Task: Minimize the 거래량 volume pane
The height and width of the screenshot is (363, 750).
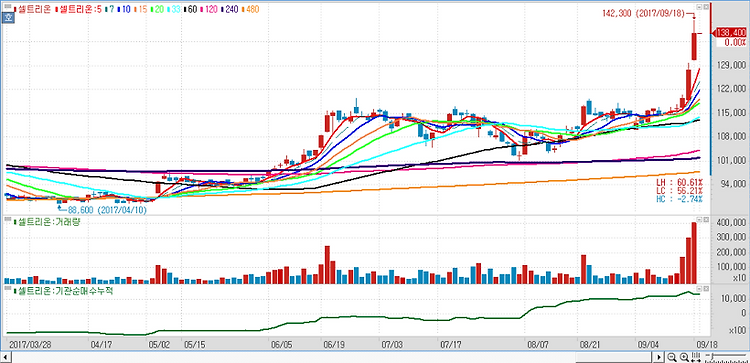Action: (x=699, y=219)
